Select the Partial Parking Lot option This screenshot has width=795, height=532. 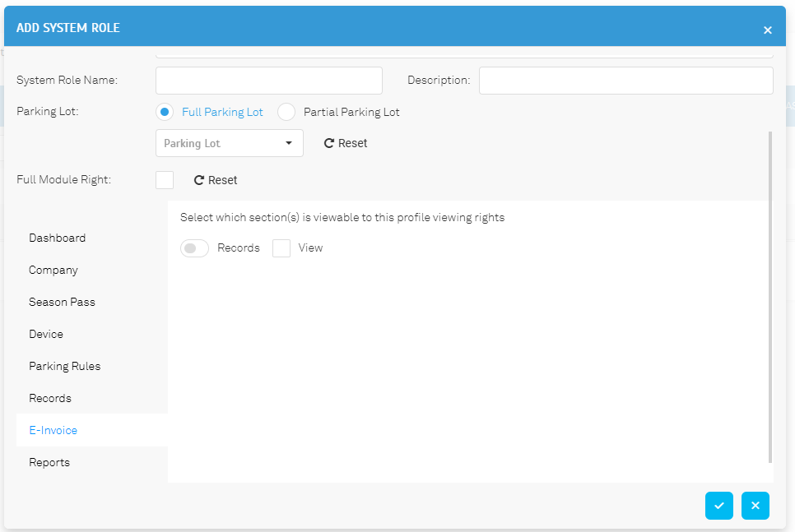click(286, 112)
